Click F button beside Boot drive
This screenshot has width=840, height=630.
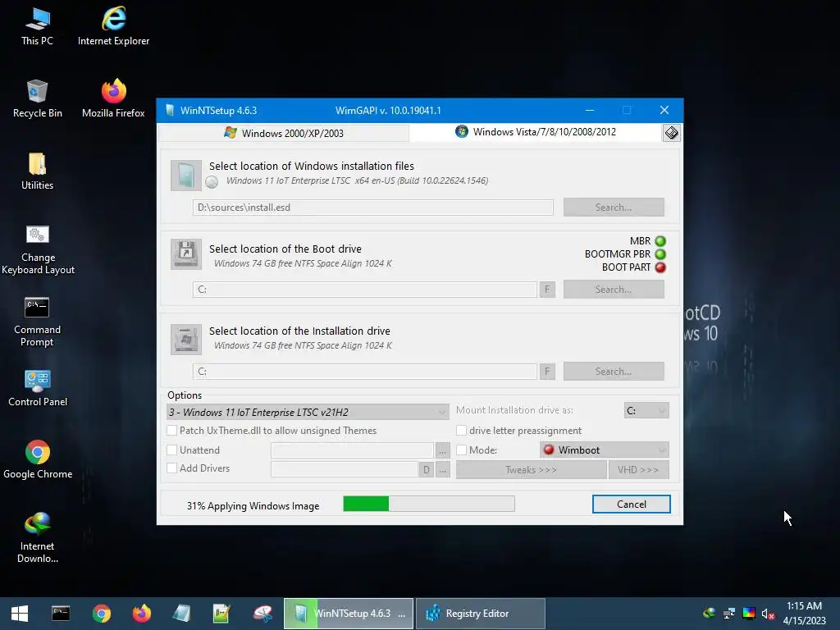click(x=547, y=290)
